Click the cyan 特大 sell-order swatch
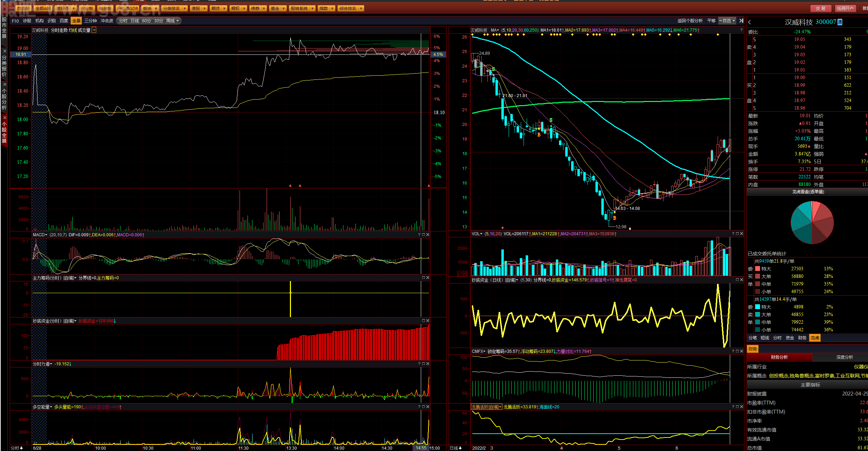Viewport: 868px width, 451px height. coord(758,307)
